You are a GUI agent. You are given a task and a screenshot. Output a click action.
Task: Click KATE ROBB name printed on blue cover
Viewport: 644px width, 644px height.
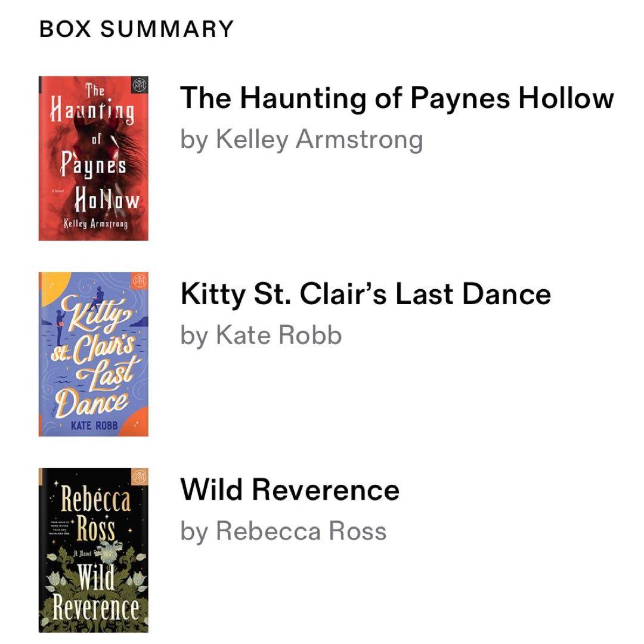94,425
